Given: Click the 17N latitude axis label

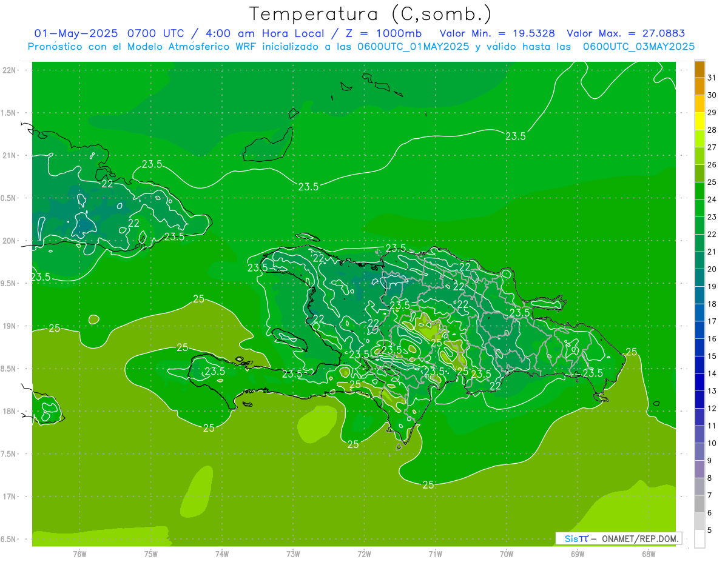Looking at the screenshot, I should 10,497.
